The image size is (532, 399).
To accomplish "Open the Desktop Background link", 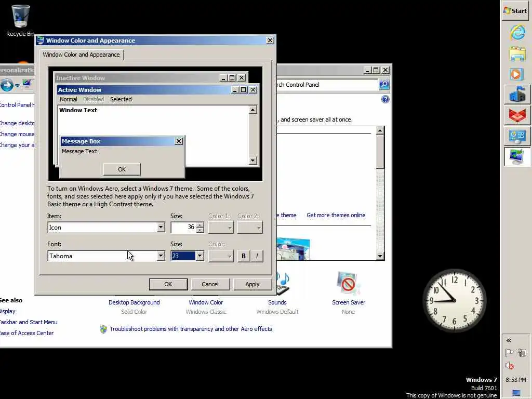I will click(x=134, y=302).
